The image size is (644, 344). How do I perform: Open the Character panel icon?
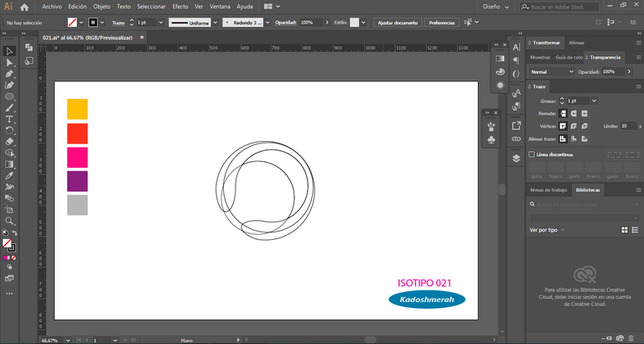click(517, 48)
